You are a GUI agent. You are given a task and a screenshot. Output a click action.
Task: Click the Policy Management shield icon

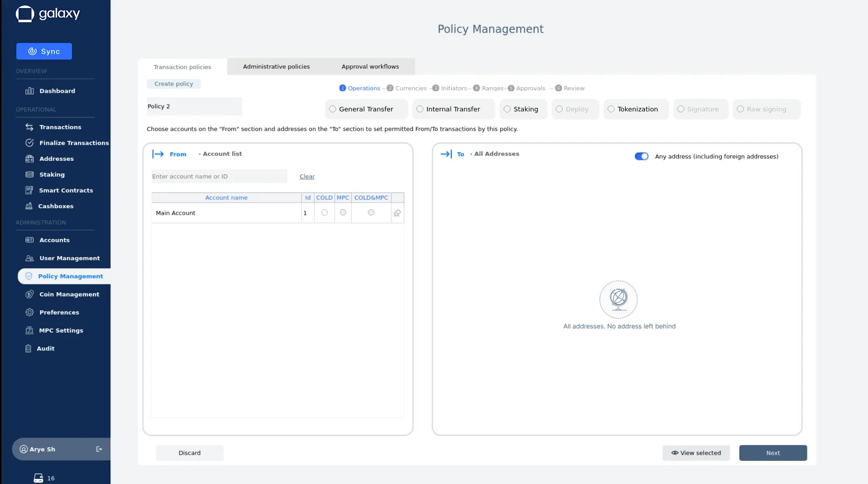[29, 276]
